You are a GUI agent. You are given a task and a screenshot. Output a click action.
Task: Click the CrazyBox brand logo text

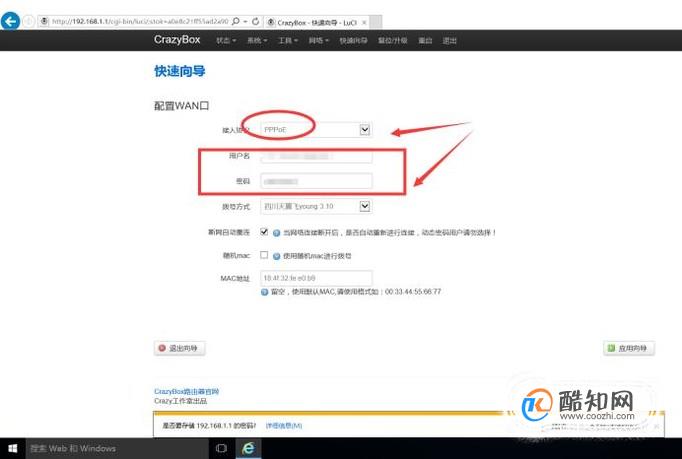pos(177,40)
